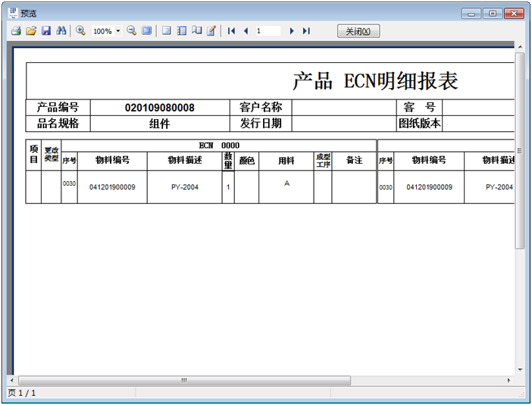Click the 组件 value cell
The width and height of the screenshot is (532, 405).
(x=160, y=123)
